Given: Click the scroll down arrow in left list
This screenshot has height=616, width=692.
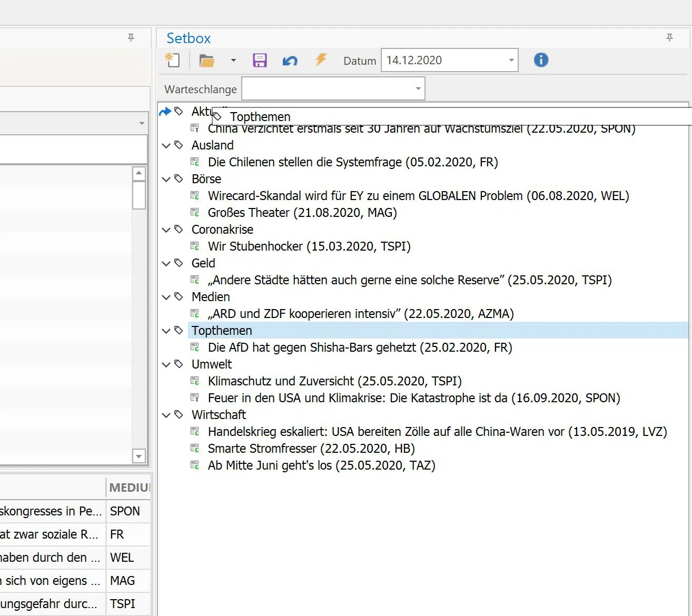Looking at the screenshot, I should pos(139,456).
